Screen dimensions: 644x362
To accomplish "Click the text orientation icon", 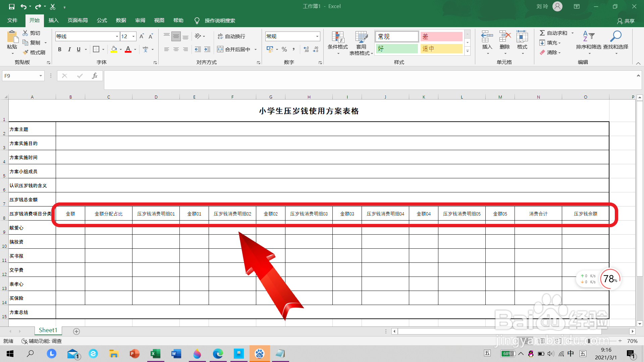I will (198, 36).
